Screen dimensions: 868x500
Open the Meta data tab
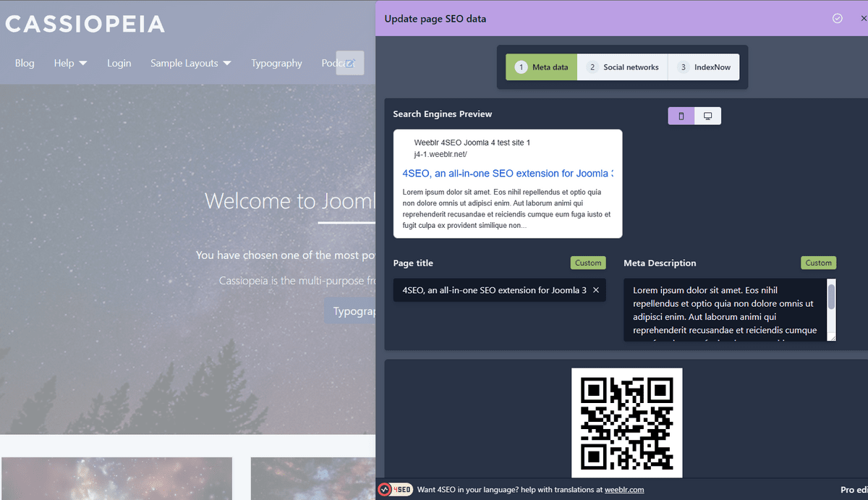click(541, 67)
